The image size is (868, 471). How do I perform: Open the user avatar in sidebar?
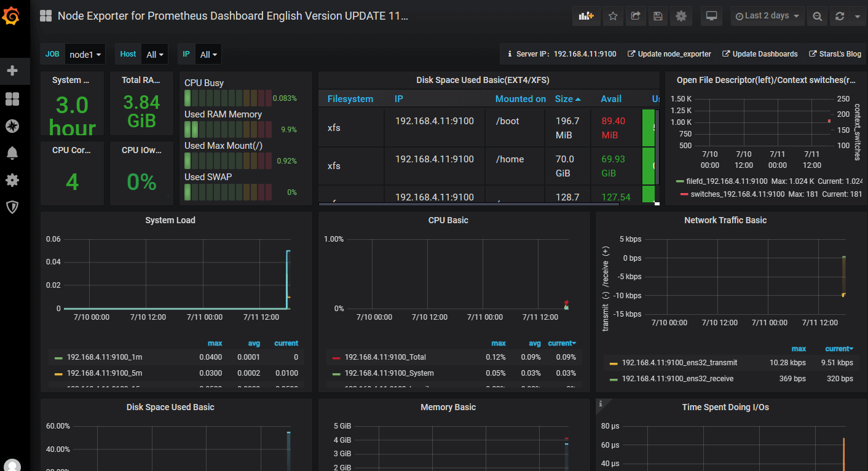point(12,466)
